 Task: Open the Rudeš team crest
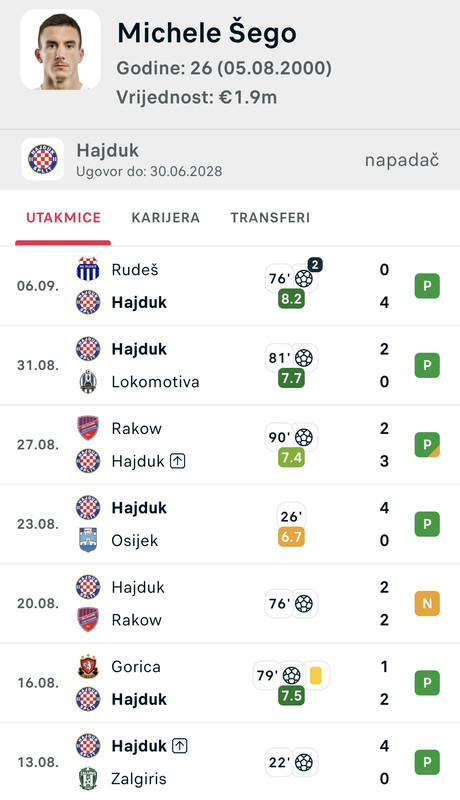(88, 269)
